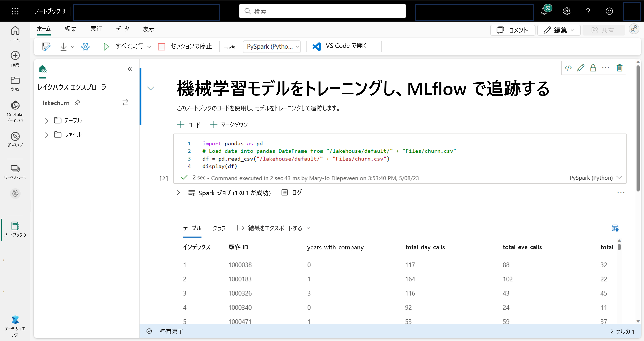Switch to the テーブル output tab
The width and height of the screenshot is (644, 341).
192,228
